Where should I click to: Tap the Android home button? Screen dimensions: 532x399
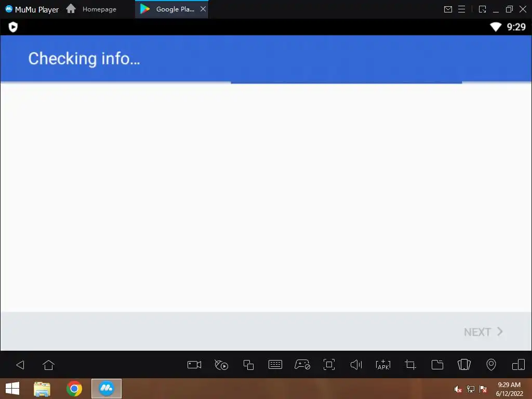[48, 365]
